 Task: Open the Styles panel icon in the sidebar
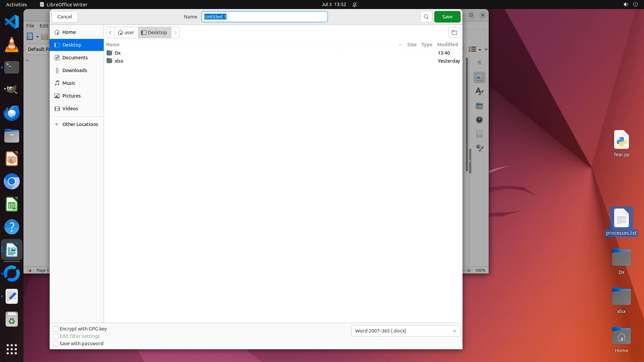tap(479, 91)
